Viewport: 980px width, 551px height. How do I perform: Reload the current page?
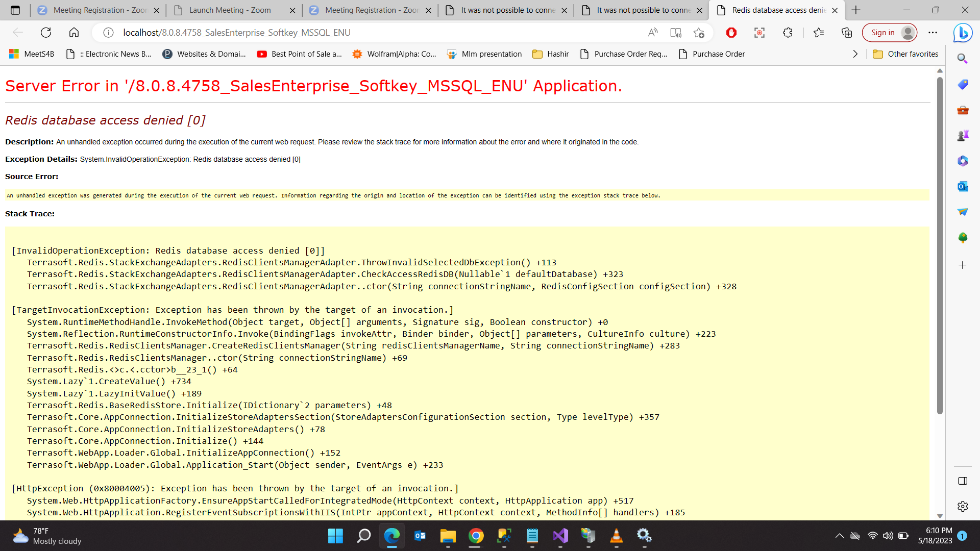pos(46,33)
